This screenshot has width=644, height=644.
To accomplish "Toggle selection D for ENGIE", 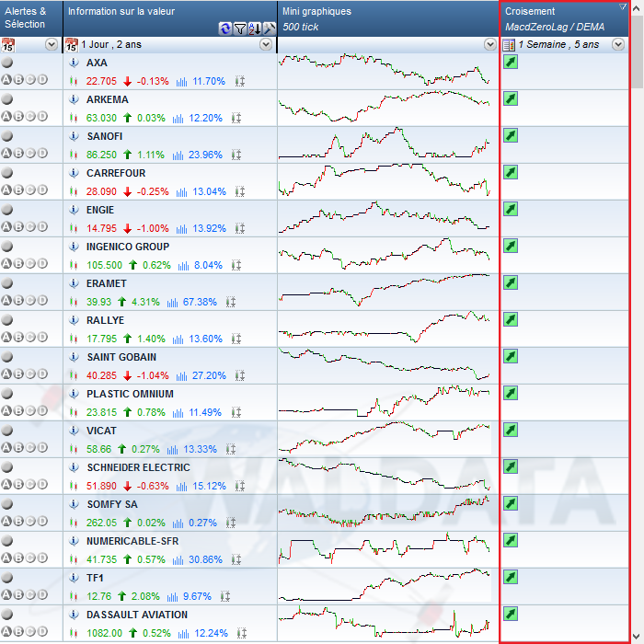I will (x=42, y=226).
